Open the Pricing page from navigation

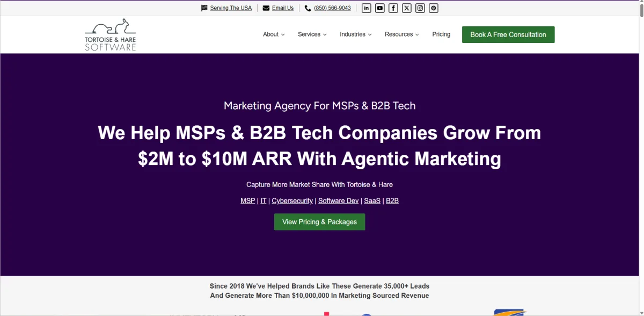click(441, 34)
